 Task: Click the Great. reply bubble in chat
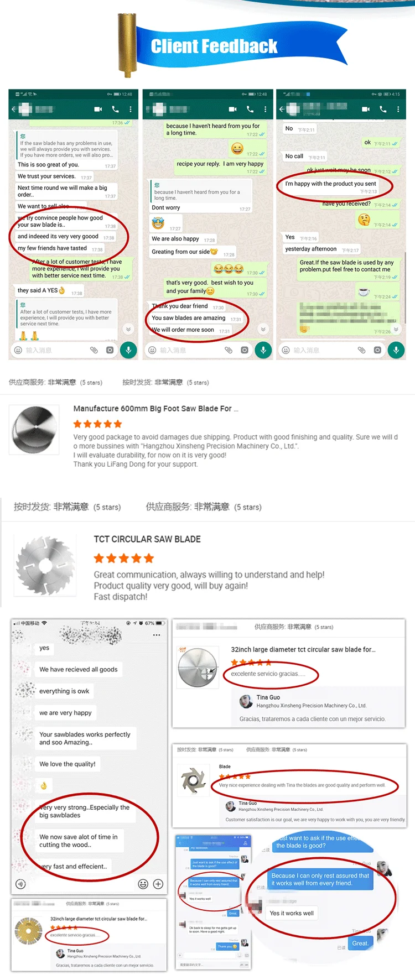(x=360, y=943)
